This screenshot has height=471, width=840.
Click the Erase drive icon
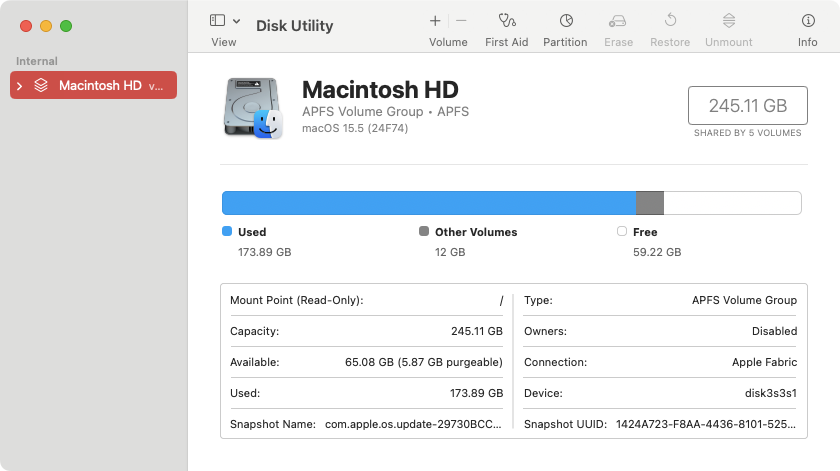tap(618, 21)
